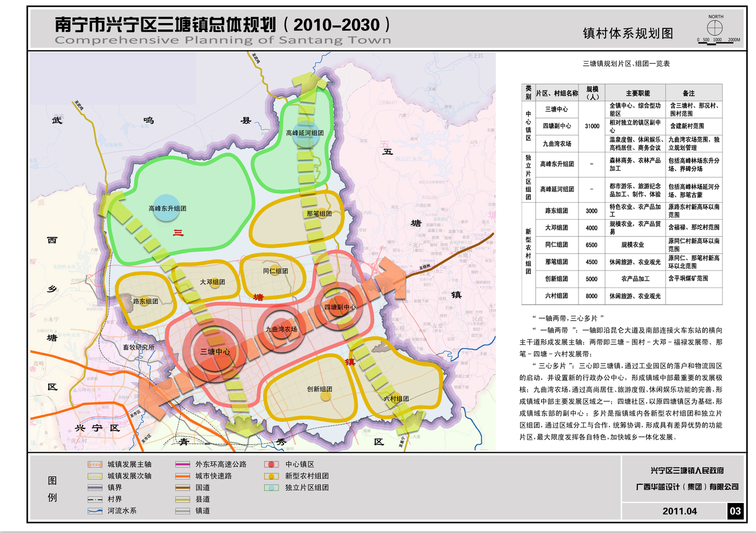Image resolution: width=756 pixels, height=533 pixels.
Task: Click the 镇村体系规划图 heading
Action: pyautogui.click(x=628, y=33)
